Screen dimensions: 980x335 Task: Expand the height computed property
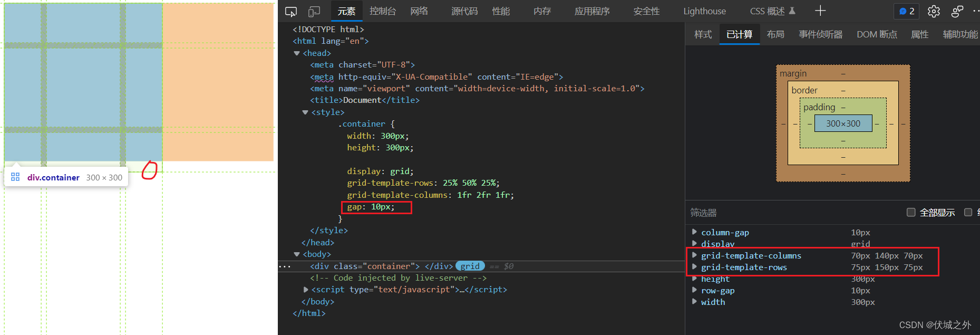pyautogui.click(x=694, y=279)
